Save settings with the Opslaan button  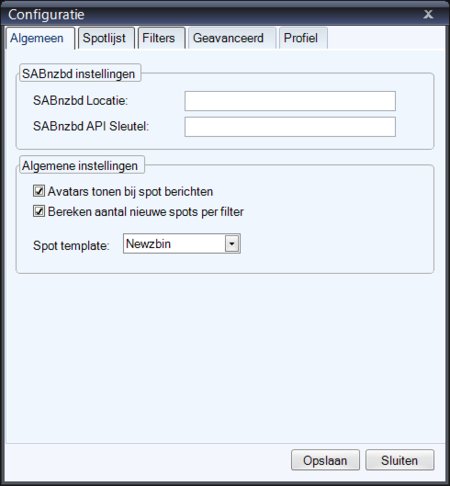point(325,460)
